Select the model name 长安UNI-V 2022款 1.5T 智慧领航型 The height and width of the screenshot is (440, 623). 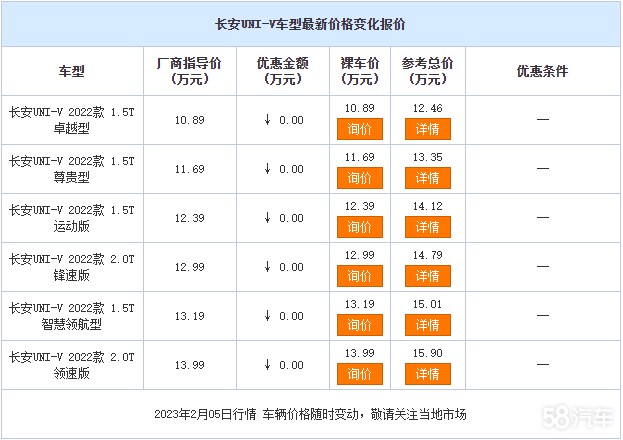(72, 316)
